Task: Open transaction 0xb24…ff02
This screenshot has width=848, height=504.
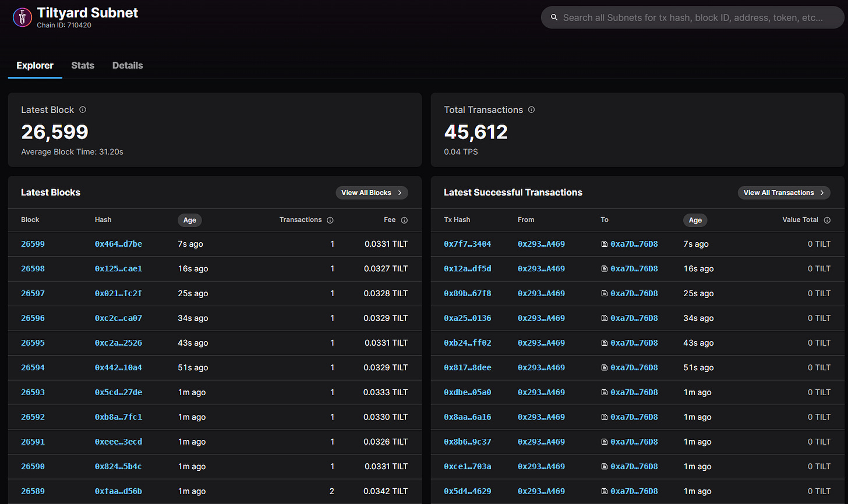Action: tap(467, 343)
